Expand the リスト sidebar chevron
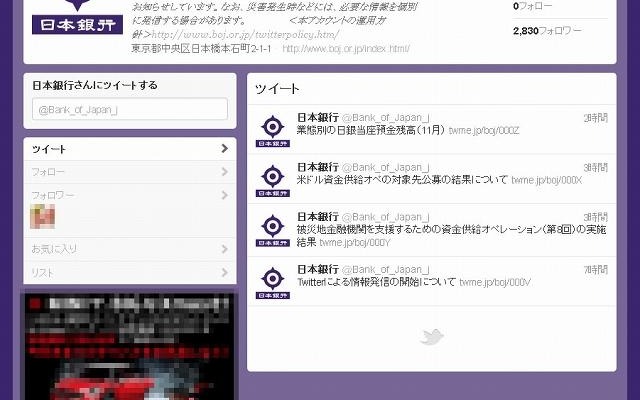This screenshot has height=400, width=640. (224, 272)
